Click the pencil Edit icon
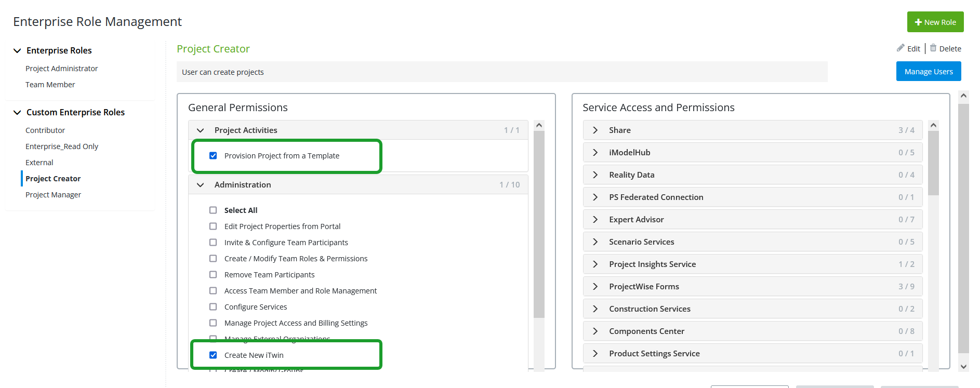This screenshot has width=980, height=388. (900, 48)
